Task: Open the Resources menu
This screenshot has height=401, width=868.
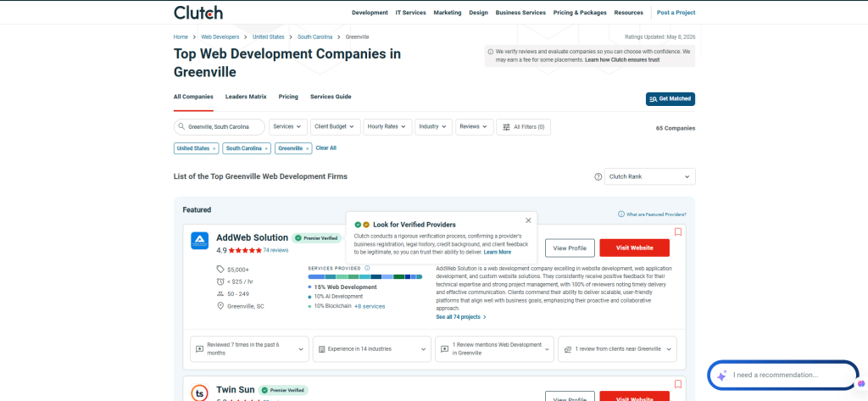Action: (x=628, y=13)
